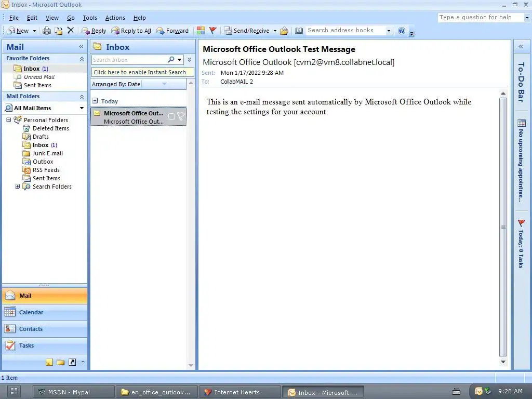
Task: Collapse the Mail Folders section
Action: pyautogui.click(x=82, y=97)
